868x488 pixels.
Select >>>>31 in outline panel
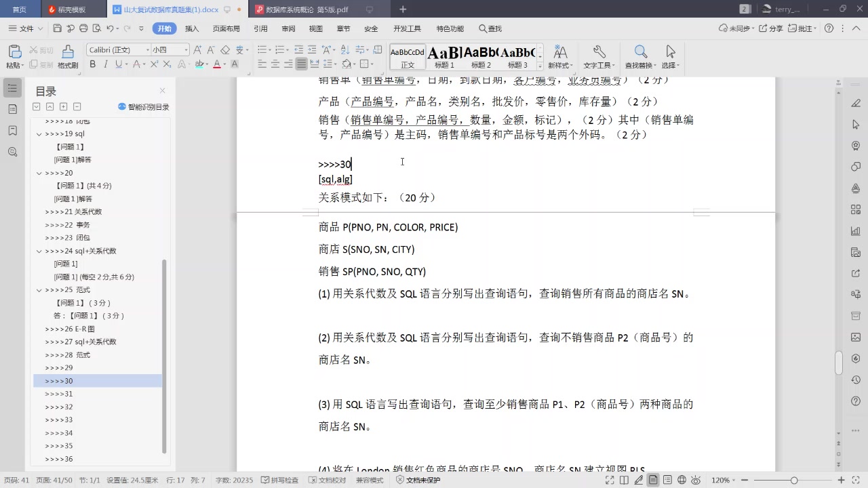pos(59,394)
